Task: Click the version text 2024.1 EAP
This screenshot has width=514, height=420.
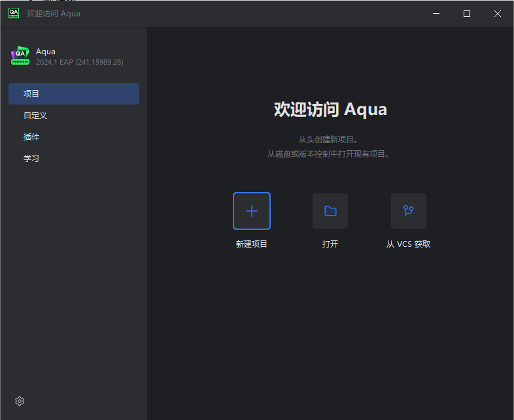Action: click(80, 62)
